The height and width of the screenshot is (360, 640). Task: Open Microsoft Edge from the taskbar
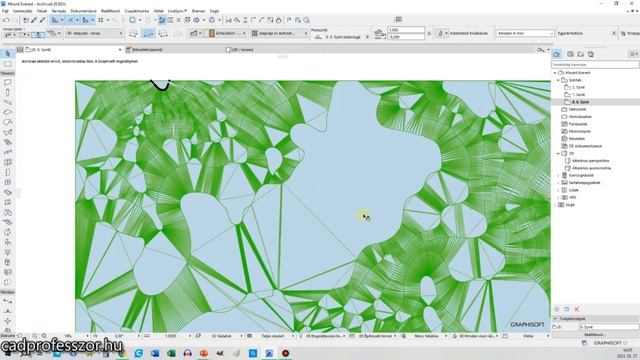point(138,353)
